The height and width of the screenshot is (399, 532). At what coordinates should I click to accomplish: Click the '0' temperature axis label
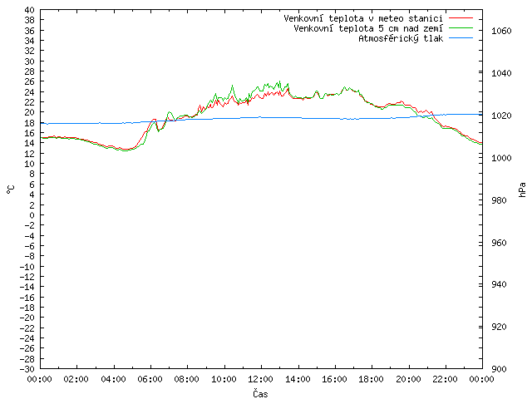coord(32,215)
